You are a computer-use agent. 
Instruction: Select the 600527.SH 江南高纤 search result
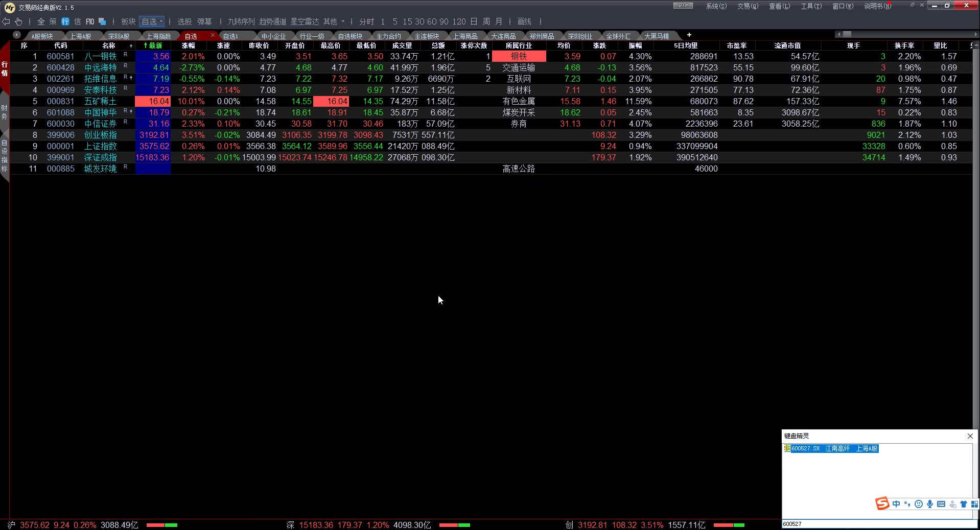tap(834, 448)
